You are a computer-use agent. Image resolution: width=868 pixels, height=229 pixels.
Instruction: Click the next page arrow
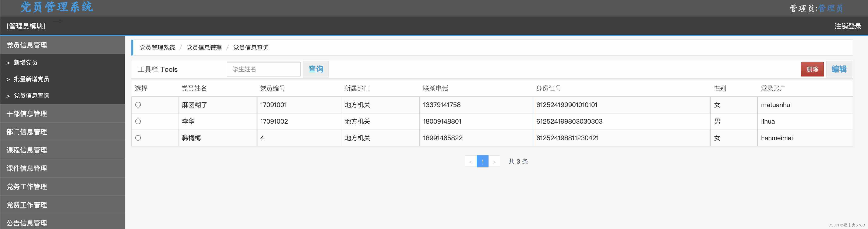(494, 161)
